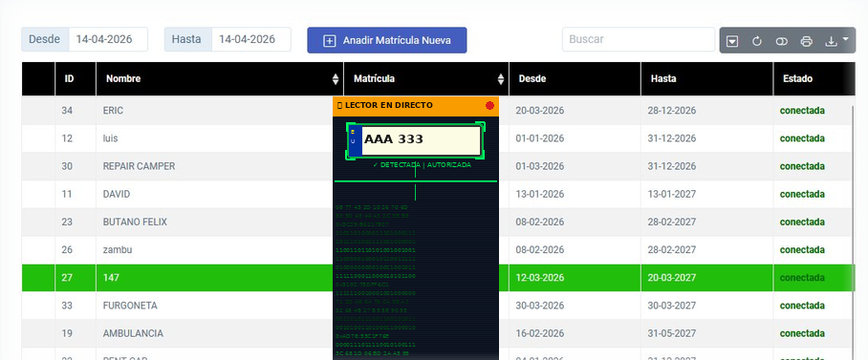Click Desde date 01-03-2026 in REPAIR CAMPER row
This screenshot has width=868, height=360.
[x=540, y=166]
